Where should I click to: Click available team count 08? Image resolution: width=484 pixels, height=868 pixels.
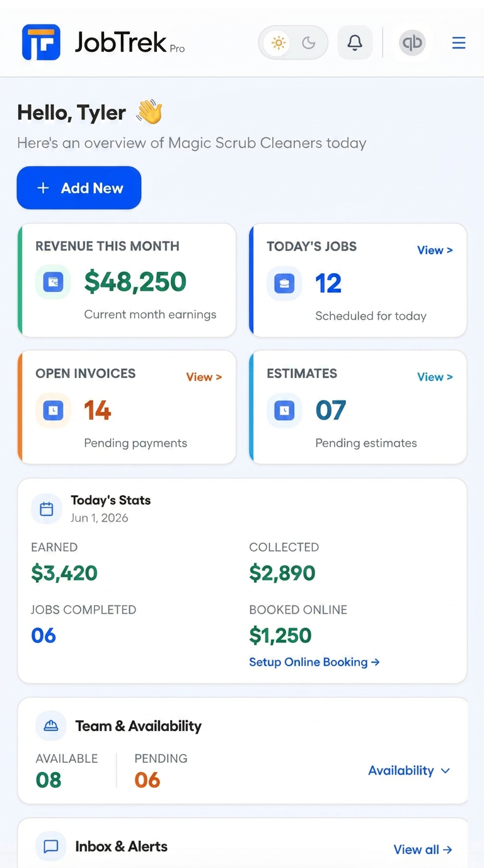point(49,780)
